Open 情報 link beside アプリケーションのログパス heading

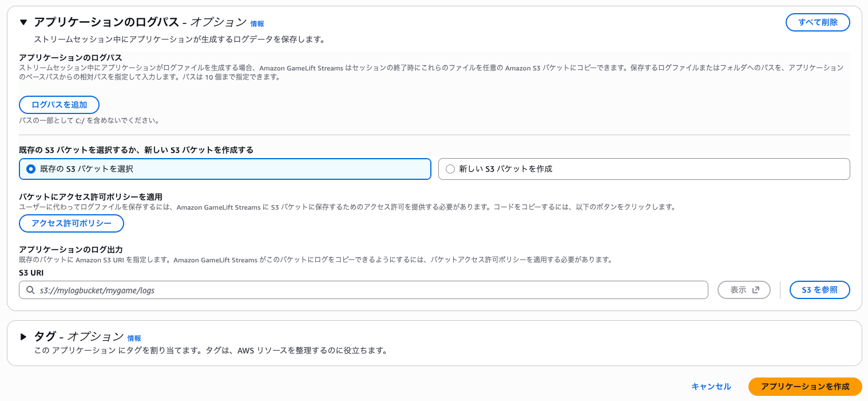point(257,24)
